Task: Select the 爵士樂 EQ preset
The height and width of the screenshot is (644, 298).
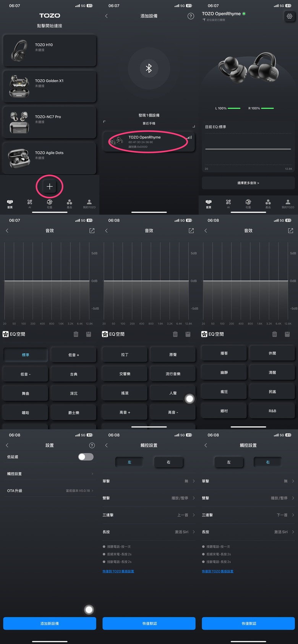Action: click(74, 413)
